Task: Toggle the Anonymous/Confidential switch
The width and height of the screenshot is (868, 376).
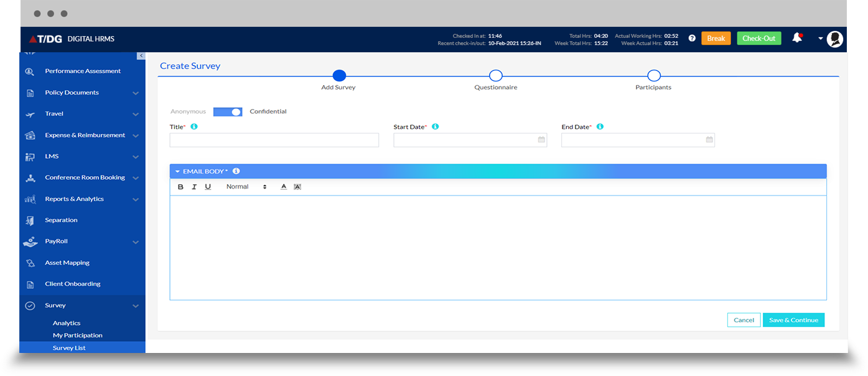Action: [228, 112]
